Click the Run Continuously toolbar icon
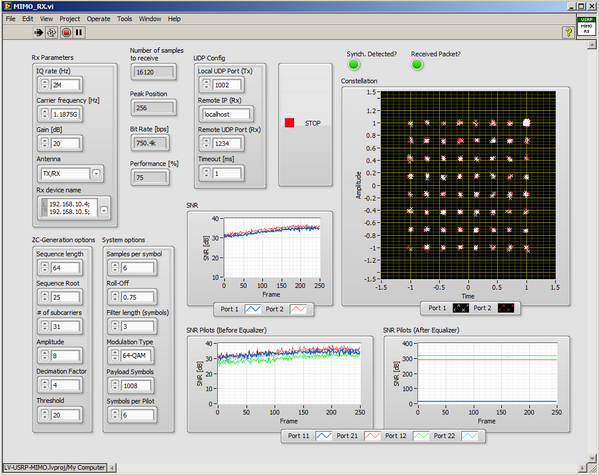Screen dimensions: 599x475 [51, 32]
